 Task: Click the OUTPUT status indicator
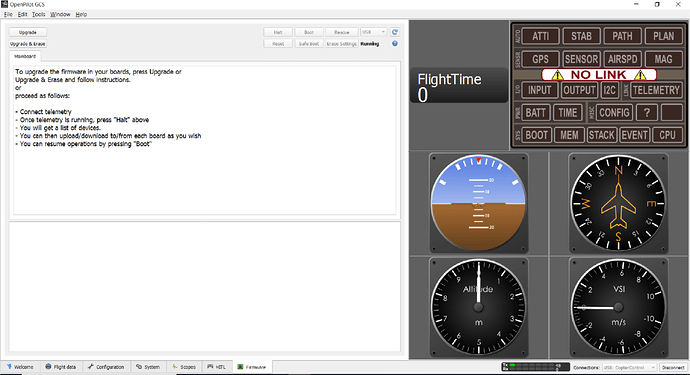point(580,90)
